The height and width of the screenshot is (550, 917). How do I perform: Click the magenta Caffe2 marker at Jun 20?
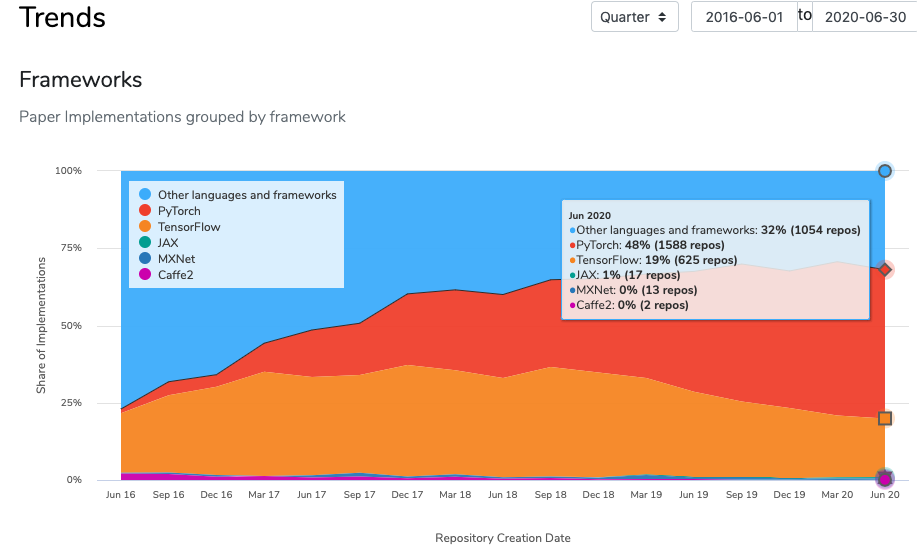[x=885, y=480]
